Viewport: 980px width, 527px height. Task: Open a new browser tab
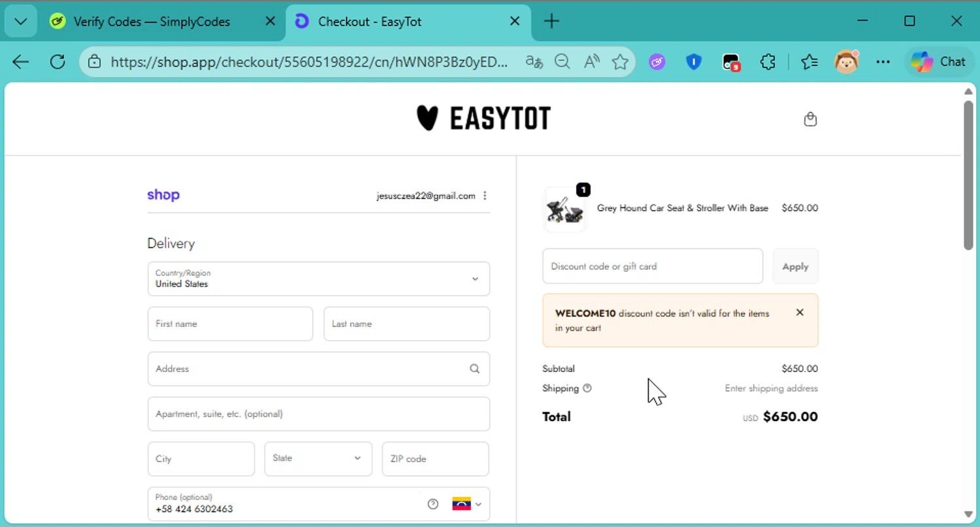click(x=551, y=22)
